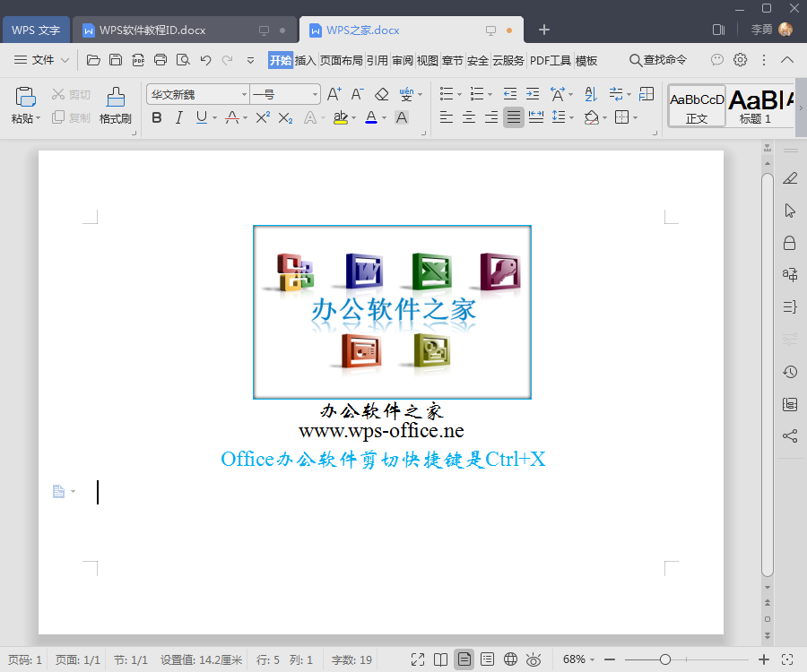Decrease paragraph indent icon

510,94
